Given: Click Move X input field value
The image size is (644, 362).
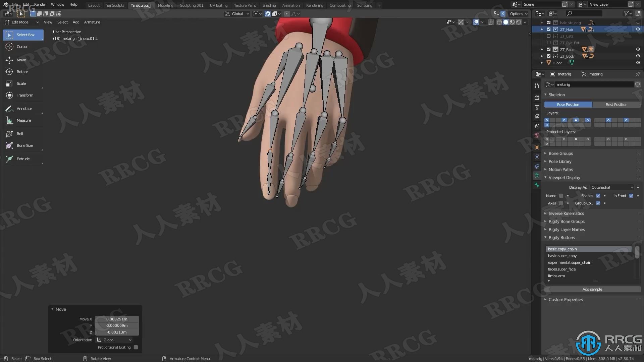Looking at the screenshot, I should click(x=116, y=319).
